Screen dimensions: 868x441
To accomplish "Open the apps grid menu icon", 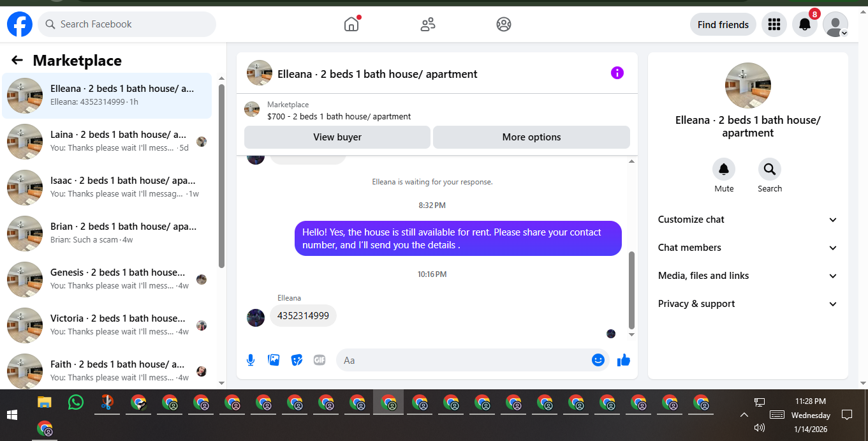I will (774, 24).
